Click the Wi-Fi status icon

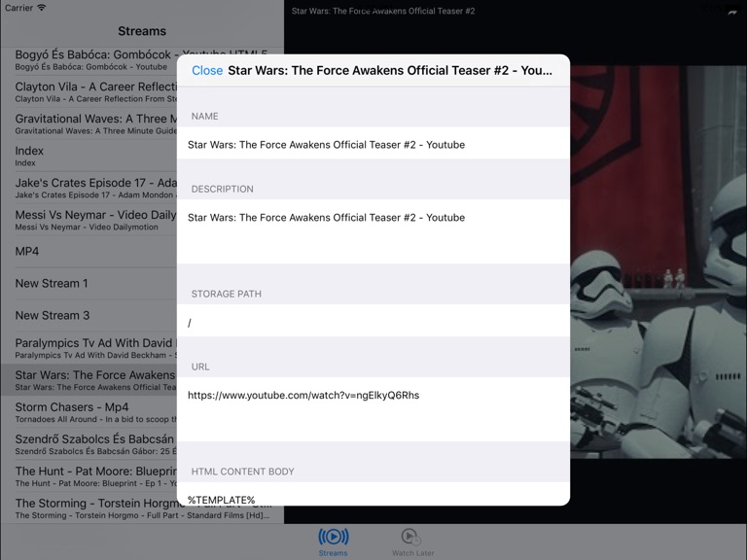(x=42, y=8)
